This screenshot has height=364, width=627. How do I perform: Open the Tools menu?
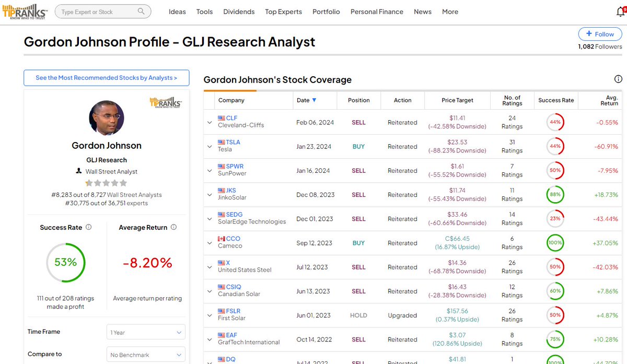204,11
